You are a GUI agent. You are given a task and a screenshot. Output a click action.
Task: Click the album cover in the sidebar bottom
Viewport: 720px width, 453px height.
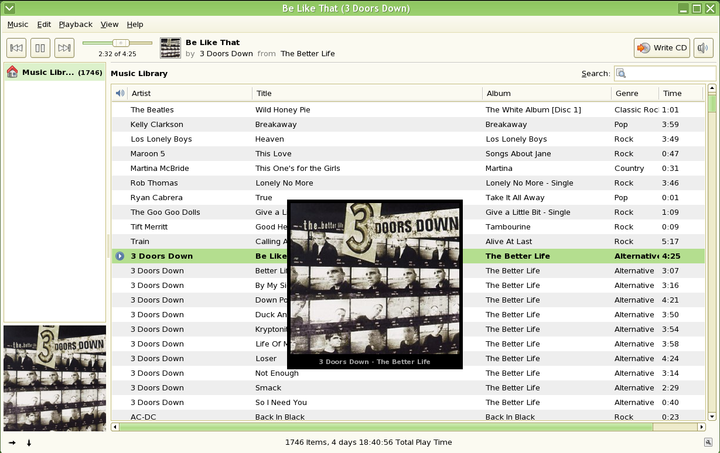pos(55,378)
